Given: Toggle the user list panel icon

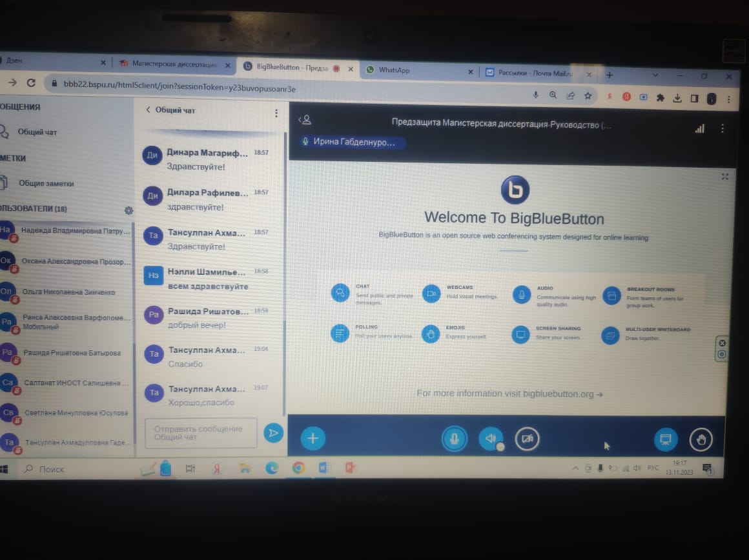Looking at the screenshot, I should (x=305, y=120).
